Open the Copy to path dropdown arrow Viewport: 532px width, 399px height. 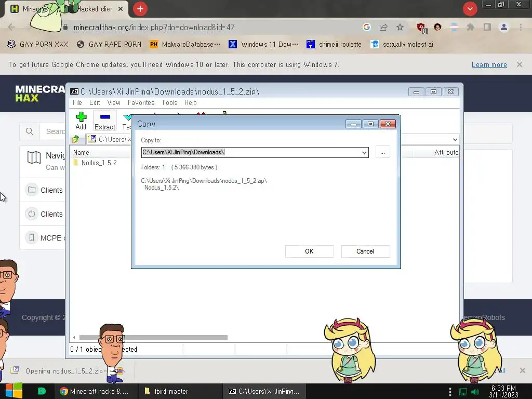click(364, 153)
